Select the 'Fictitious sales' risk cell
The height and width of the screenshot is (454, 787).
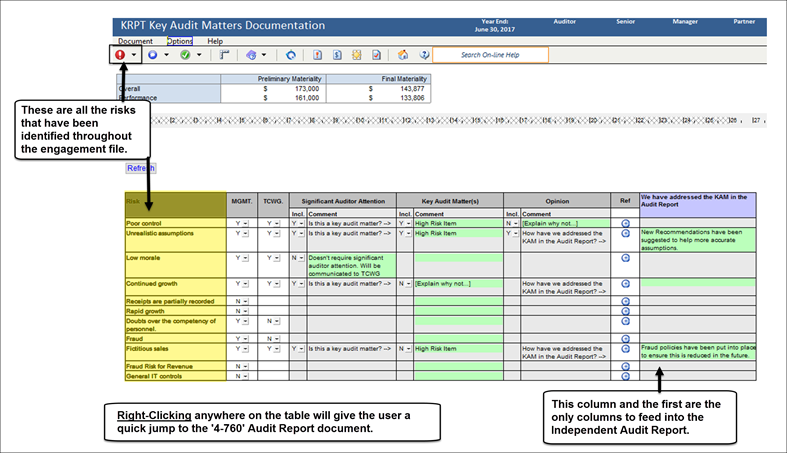pos(176,352)
